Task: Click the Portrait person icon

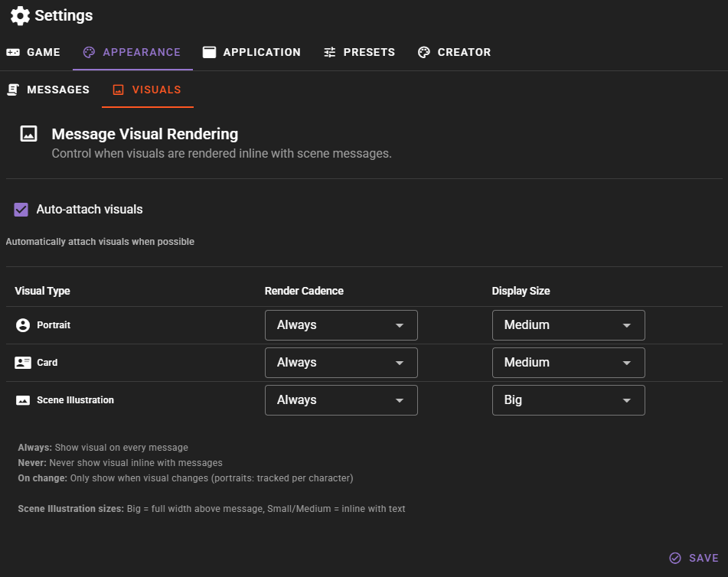Action: point(23,325)
